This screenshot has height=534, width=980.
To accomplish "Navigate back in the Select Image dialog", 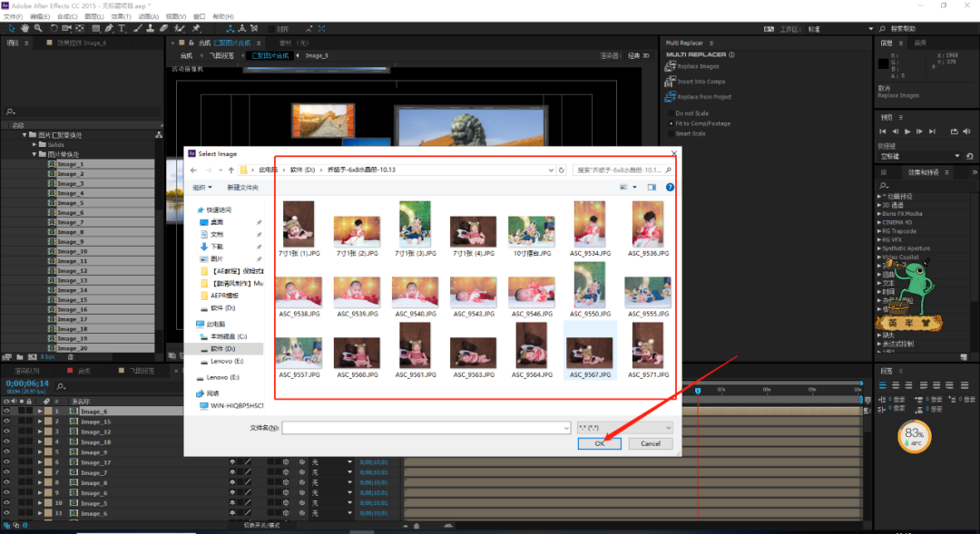I will pos(194,170).
